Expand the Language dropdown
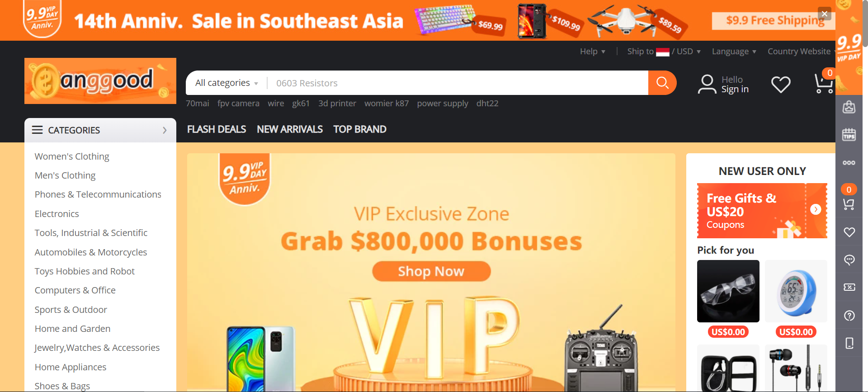868x392 pixels. pyautogui.click(x=734, y=51)
